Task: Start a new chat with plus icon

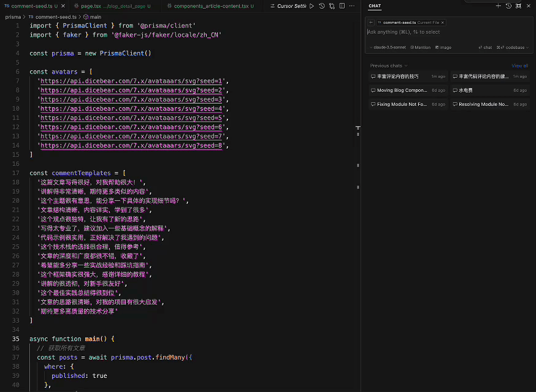Action: (x=499, y=6)
